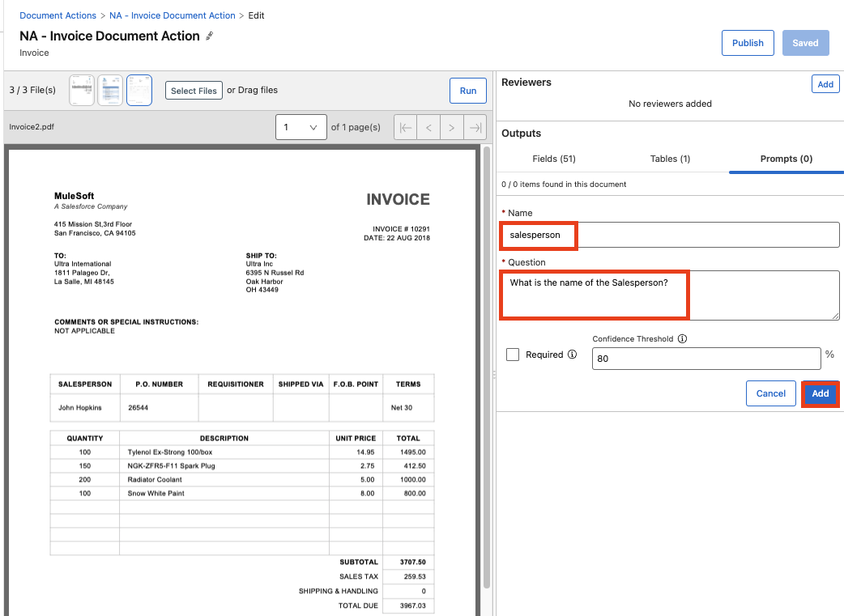
Task: Open Document Actions breadcrumb link
Action: pyautogui.click(x=58, y=15)
